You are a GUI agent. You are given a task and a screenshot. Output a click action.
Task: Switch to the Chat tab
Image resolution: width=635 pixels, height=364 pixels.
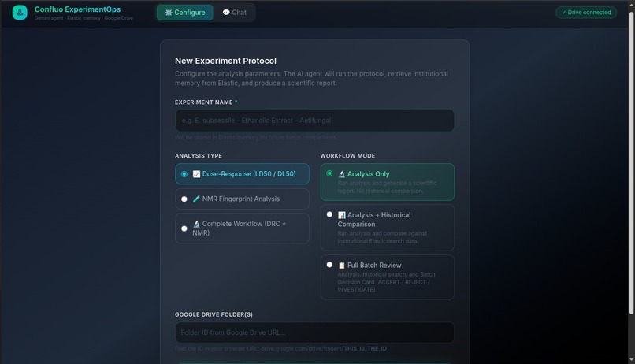(234, 13)
